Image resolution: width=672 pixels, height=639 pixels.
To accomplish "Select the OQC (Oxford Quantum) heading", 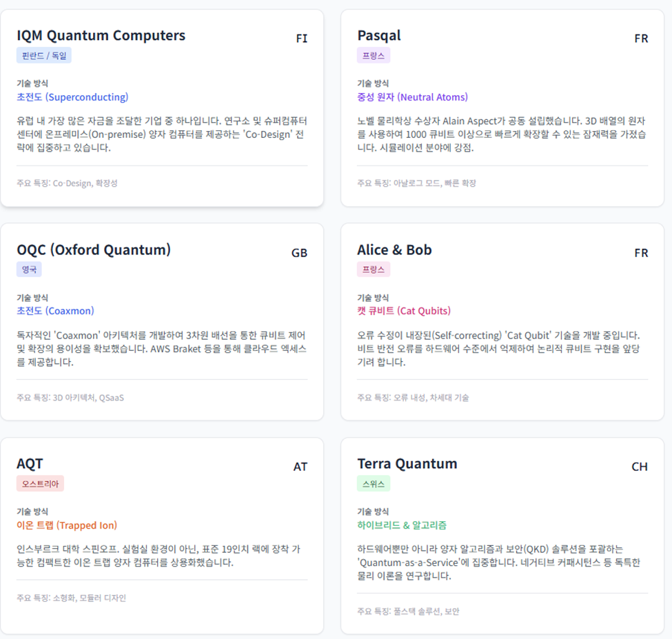I will (x=94, y=250).
